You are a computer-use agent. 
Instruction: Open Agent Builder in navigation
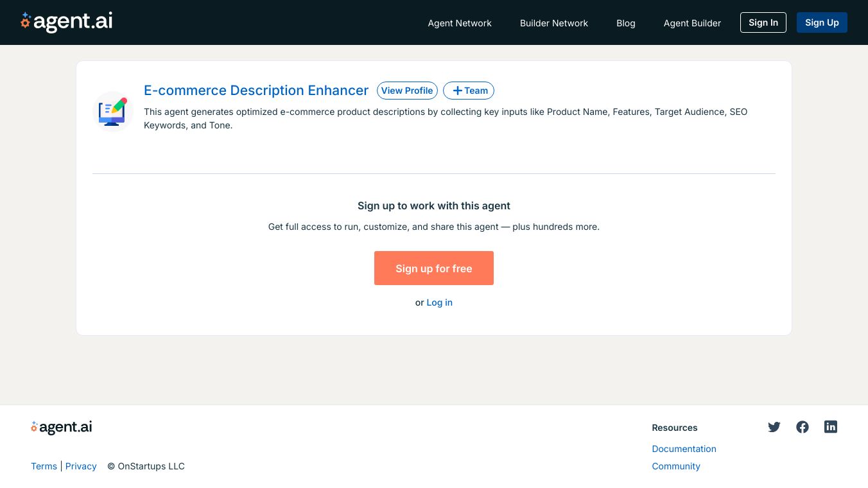point(692,23)
